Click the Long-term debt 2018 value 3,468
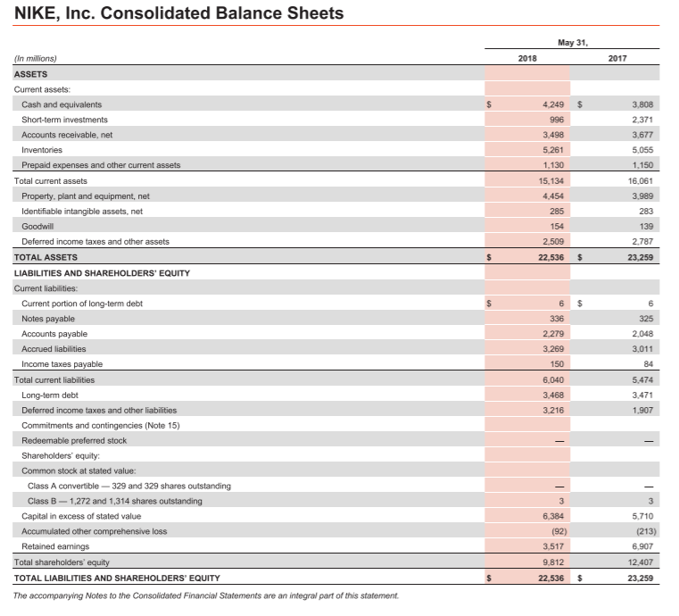This screenshot has width=679, height=616. click(x=553, y=395)
